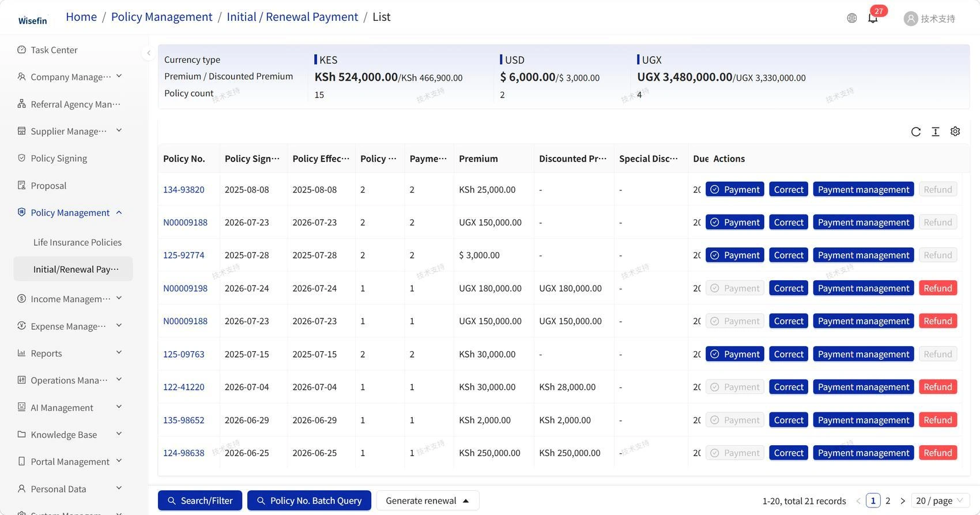Collapse the sidebar with the arrow handle
The height and width of the screenshot is (515, 980).
[x=148, y=53]
